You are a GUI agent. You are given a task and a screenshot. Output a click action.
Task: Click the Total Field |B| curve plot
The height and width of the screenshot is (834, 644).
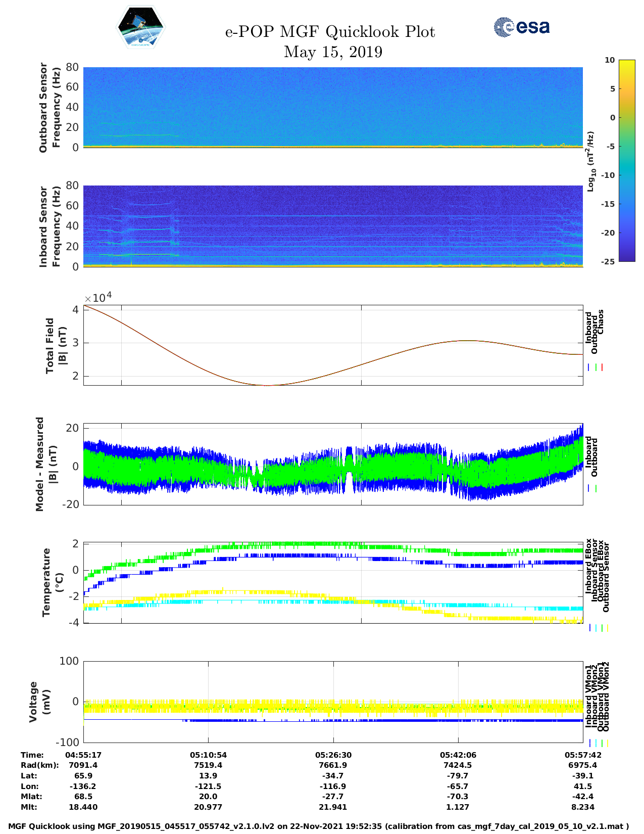tap(333, 345)
